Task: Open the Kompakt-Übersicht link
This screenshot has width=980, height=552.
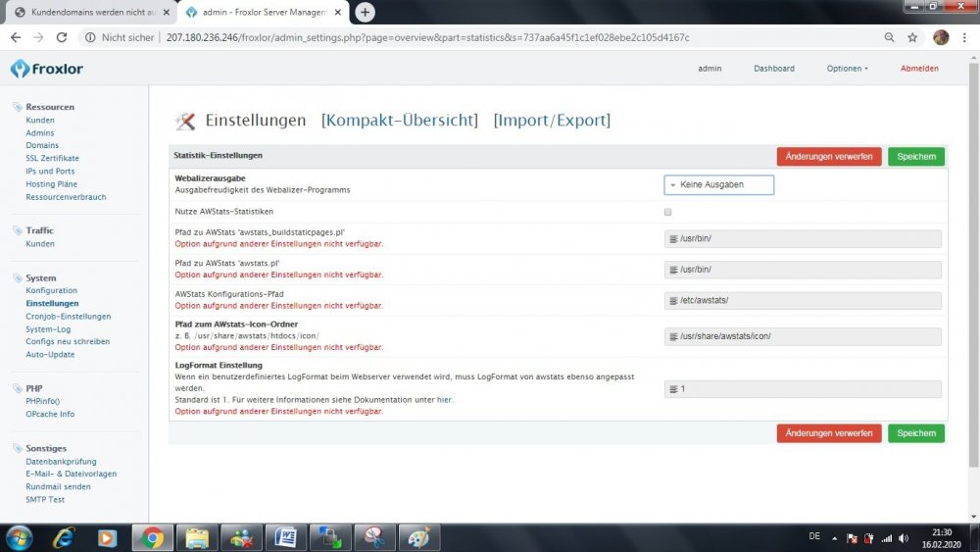Action: pos(400,121)
